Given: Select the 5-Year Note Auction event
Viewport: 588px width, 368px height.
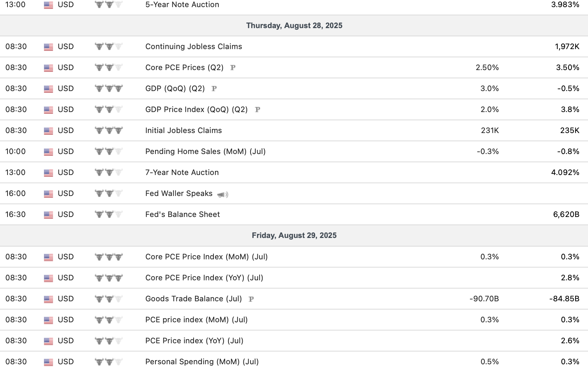Looking at the screenshot, I should 182,4.
